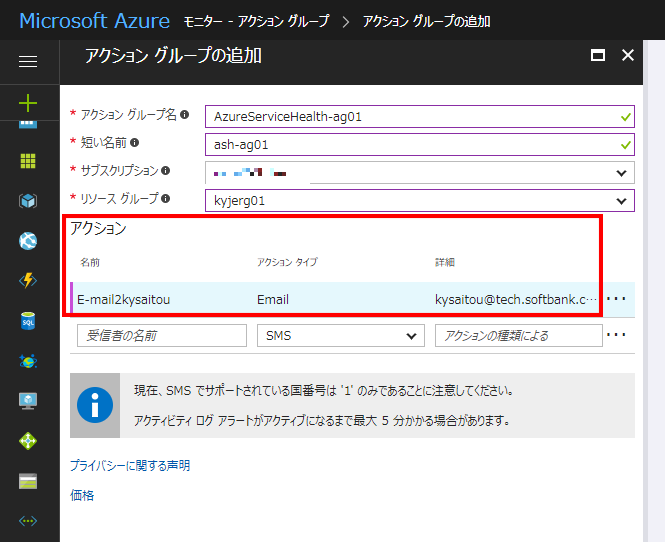This screenshot has width=665, height=542.
Task: Click the 受信者の名前 input field
Action: pyautogui.click(x=162, y=336)
